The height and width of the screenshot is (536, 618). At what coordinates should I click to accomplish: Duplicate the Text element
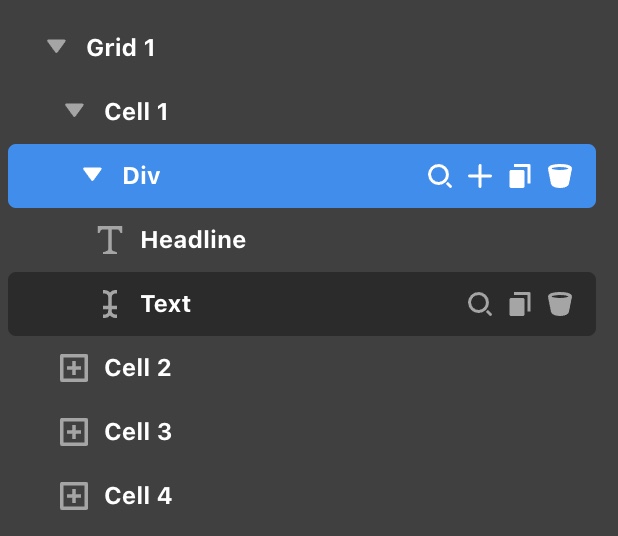click(x=520, y=304)
